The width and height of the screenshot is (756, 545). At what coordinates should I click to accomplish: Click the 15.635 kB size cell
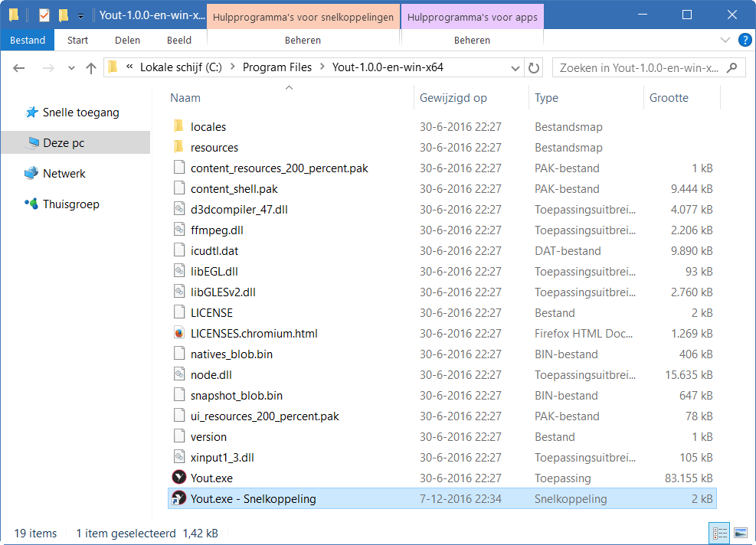click(689, 375)
